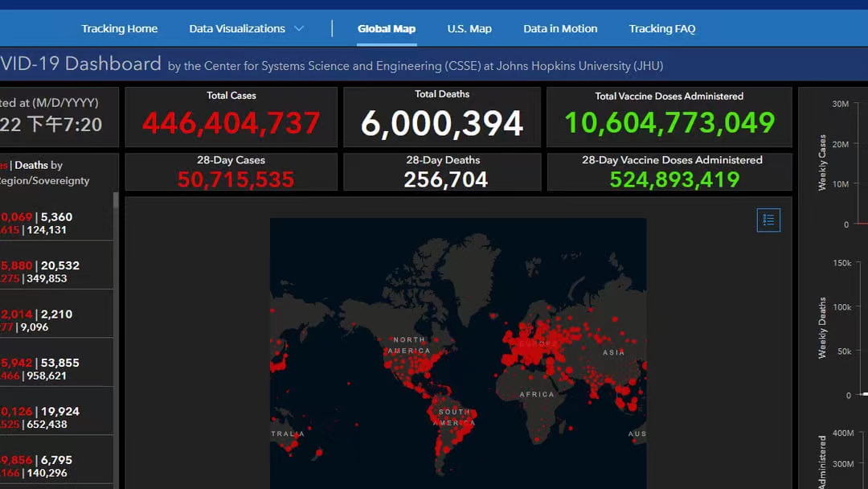Viewport: 868px width, 489px height.
Task: Click the 28-Day Deaths value 256,704
Action: click(445, 179)
